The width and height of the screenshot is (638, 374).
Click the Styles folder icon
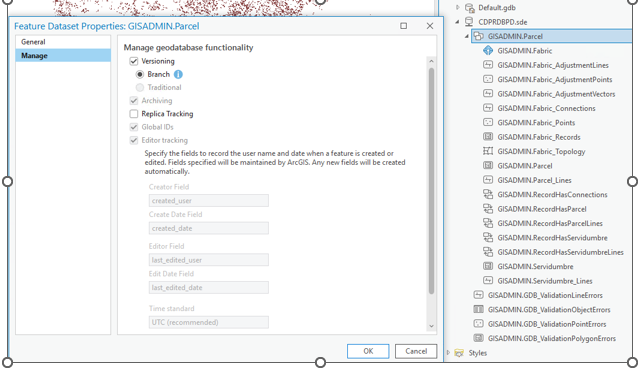(x=459, y=353)
